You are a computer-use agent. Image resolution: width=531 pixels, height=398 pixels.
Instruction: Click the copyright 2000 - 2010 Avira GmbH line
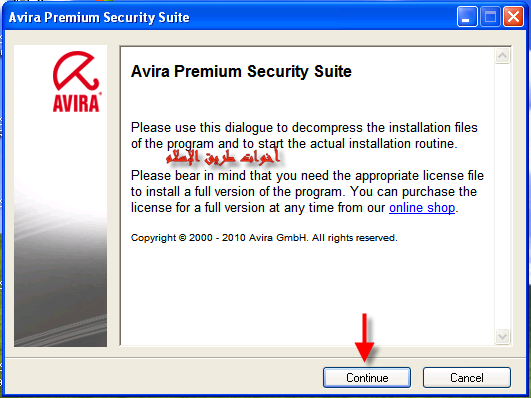pos(264,238)
